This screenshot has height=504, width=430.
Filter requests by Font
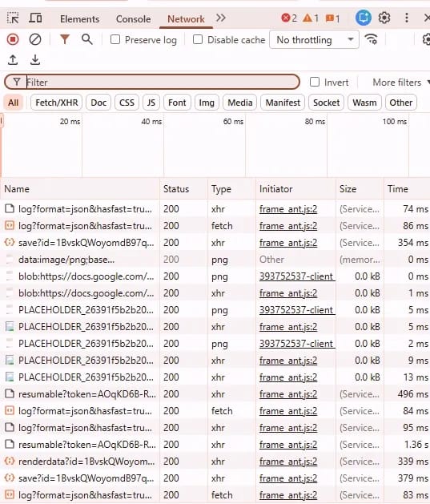(x=177, y=103)
